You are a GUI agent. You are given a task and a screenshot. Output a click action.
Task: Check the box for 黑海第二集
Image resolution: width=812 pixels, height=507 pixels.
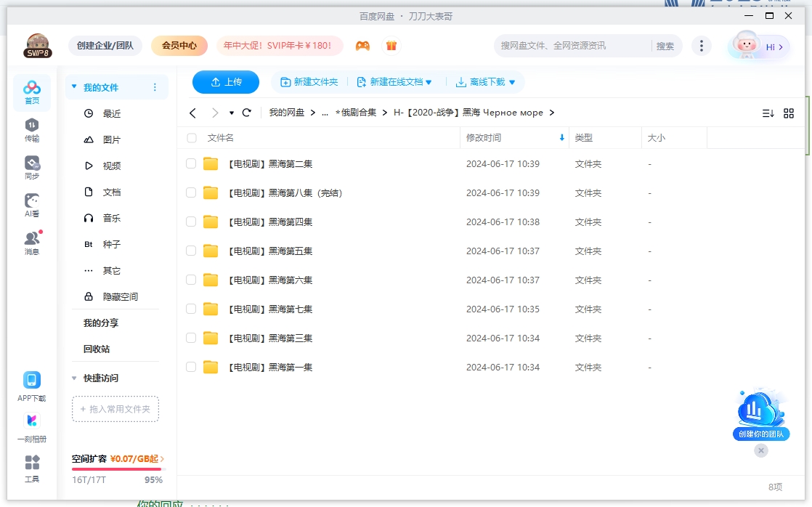(x=191, y=163)
